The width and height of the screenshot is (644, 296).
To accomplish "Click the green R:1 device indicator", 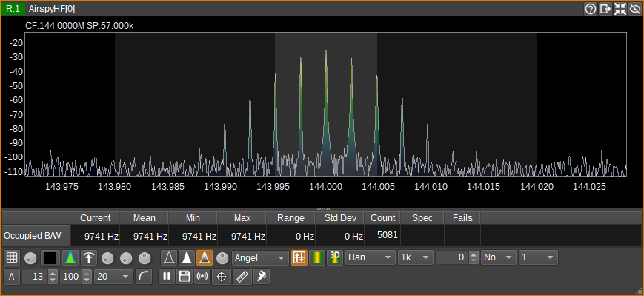I will pos(13,9).
